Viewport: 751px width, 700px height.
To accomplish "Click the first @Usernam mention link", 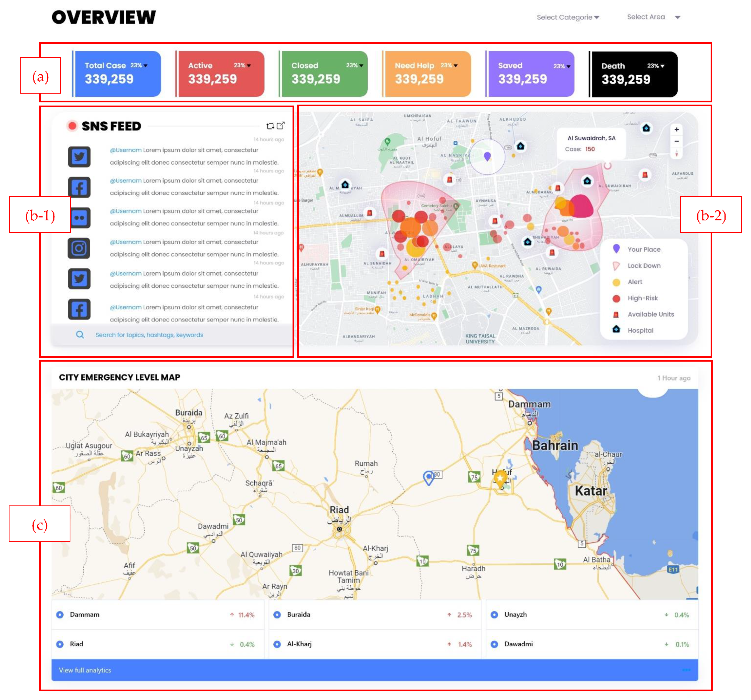I will point(125,150).
